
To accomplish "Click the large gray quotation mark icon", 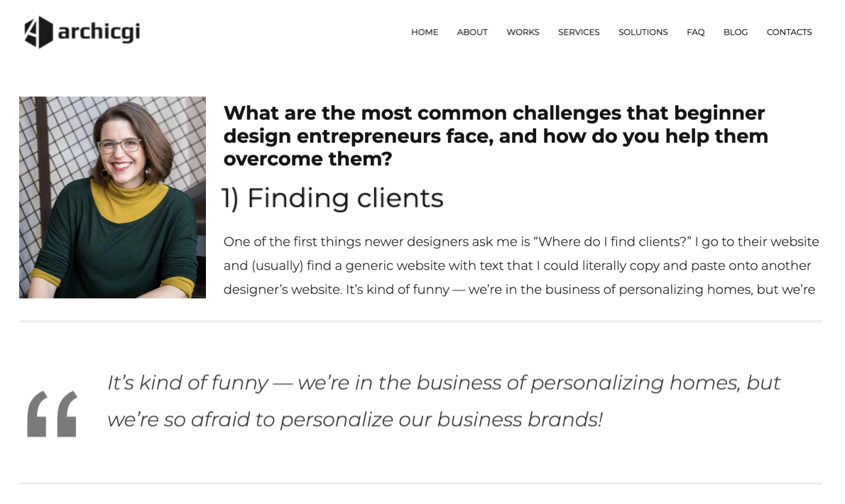I will [x=52, y=413].
